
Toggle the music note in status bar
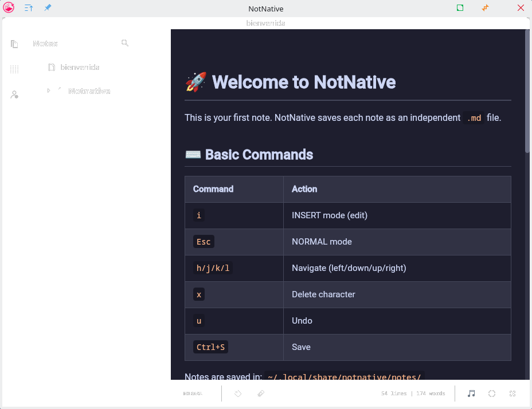click(x=471, y=394)
